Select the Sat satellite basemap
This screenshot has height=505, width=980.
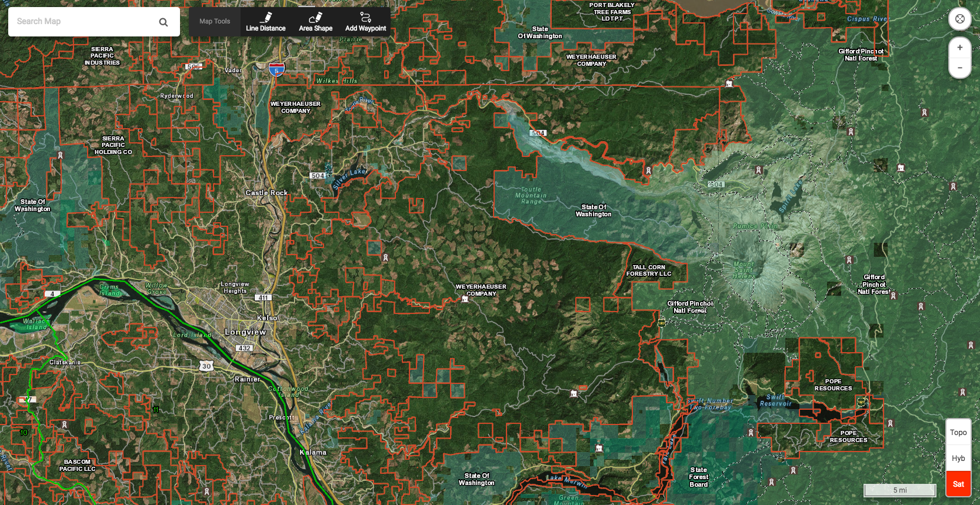pyautogui.click(x=958, y=484)
